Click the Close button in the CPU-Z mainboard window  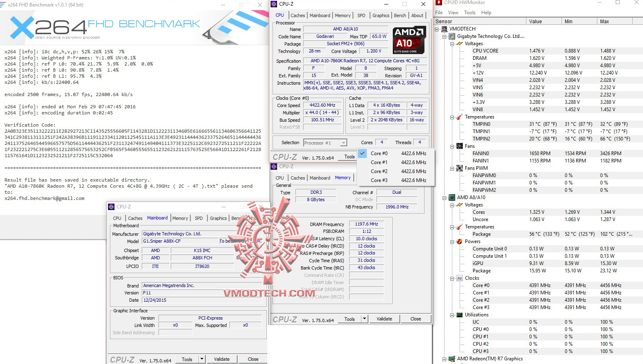click(x=253, y=359)
